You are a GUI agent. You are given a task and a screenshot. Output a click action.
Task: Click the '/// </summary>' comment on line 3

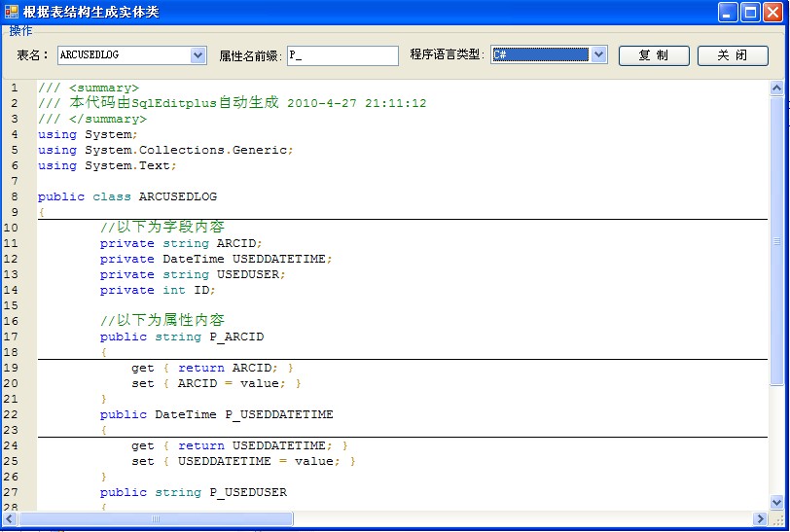point(92,119)
